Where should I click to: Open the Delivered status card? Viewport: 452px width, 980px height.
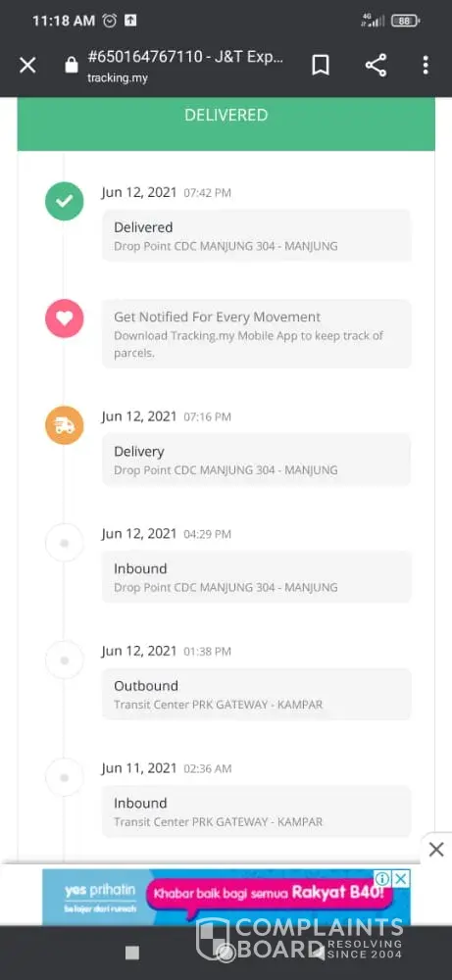point(256,235)
